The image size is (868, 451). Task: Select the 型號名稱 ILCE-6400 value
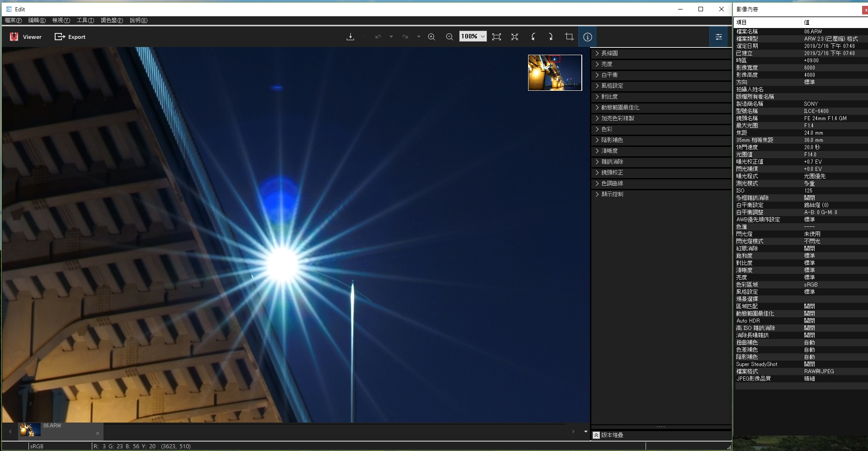816,111
